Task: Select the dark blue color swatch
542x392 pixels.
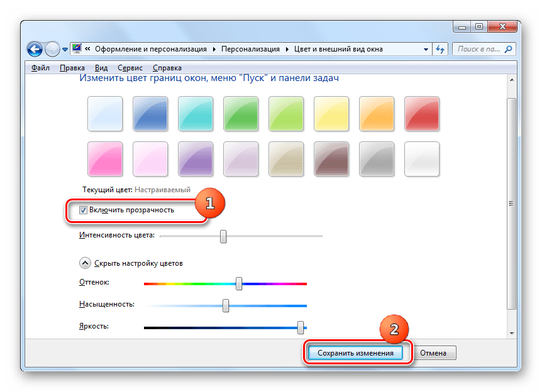Action: 150,114
